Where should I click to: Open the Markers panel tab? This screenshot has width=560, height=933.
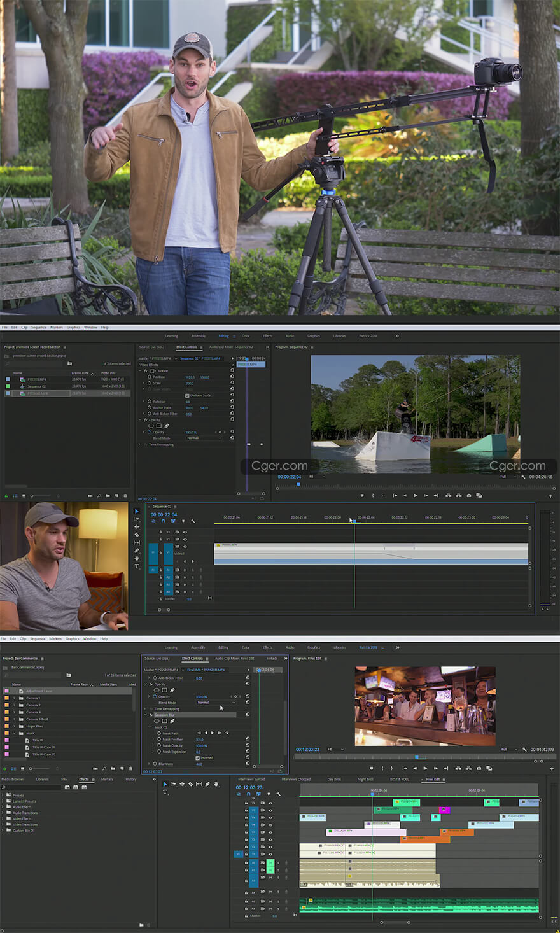(x=107, y=779)
